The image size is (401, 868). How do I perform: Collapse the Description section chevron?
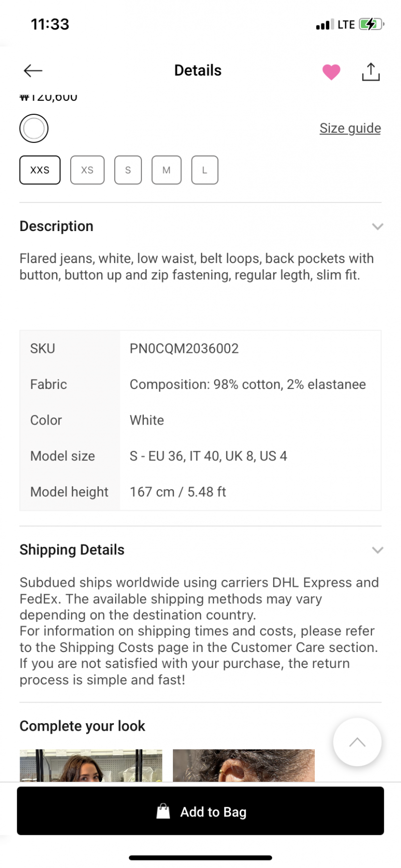point(377,227)
